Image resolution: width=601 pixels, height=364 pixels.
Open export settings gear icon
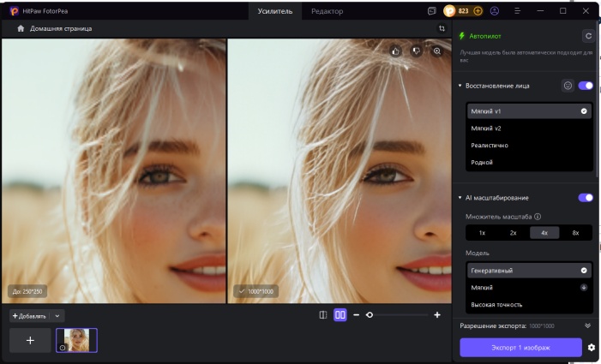pos(591,348)
